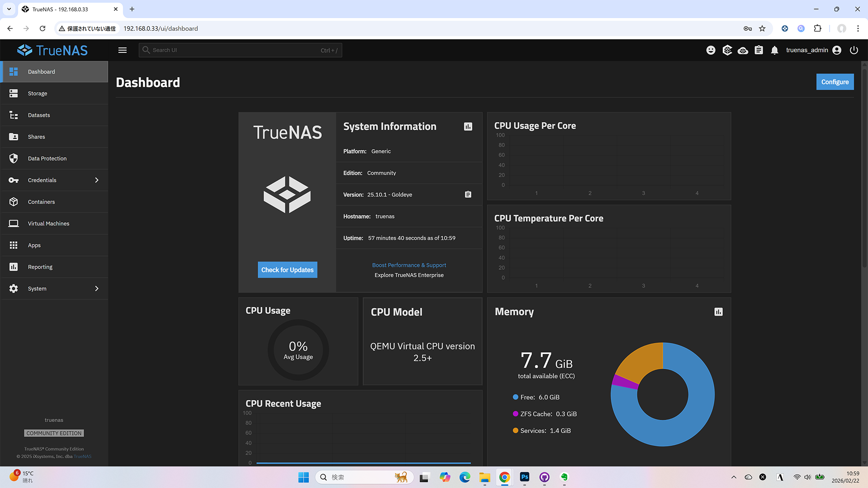Open Memory widget reports chart icon
This screenshot has height=488, width=868.
tap(718, 312)
